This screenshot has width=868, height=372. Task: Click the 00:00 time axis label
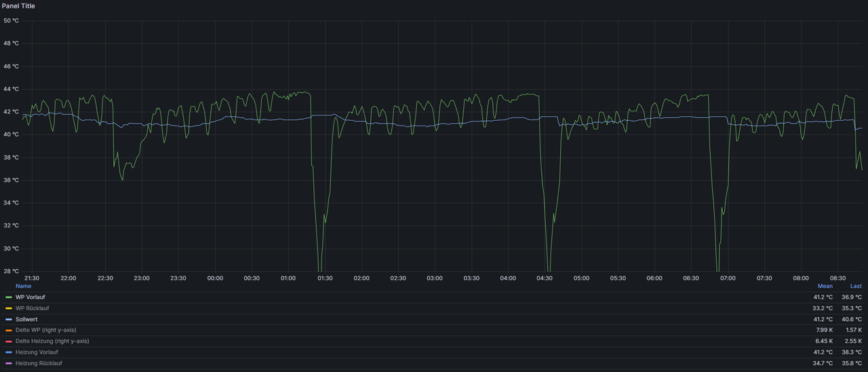pos(215,278)
